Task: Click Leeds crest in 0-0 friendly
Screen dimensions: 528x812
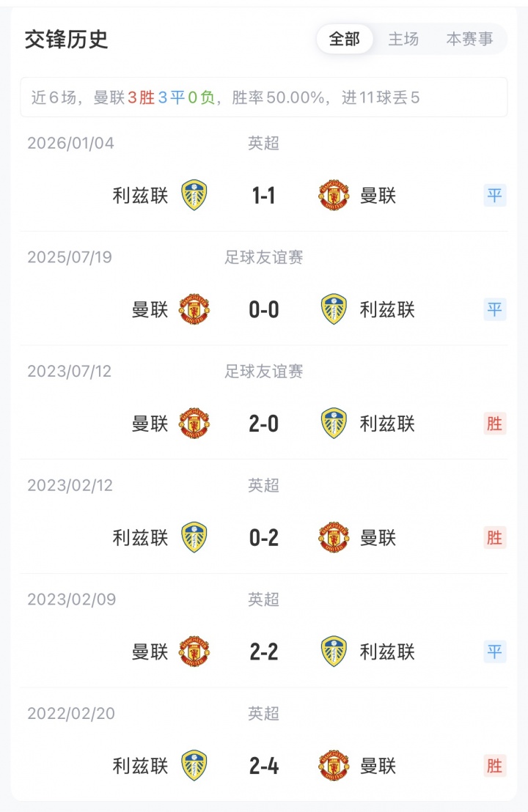Action: [334, 310]
